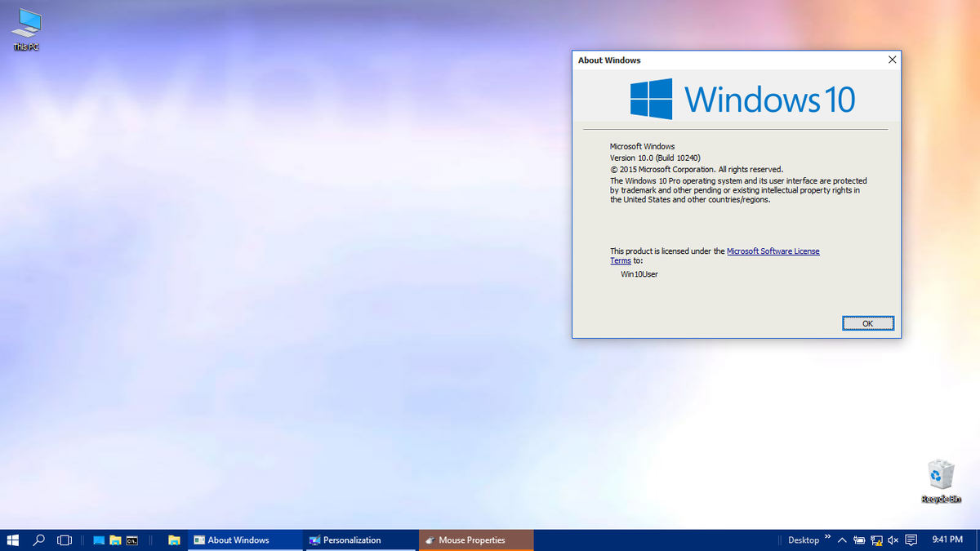
Task: Show hidden tray icons chevron
Action: (842, 540)
